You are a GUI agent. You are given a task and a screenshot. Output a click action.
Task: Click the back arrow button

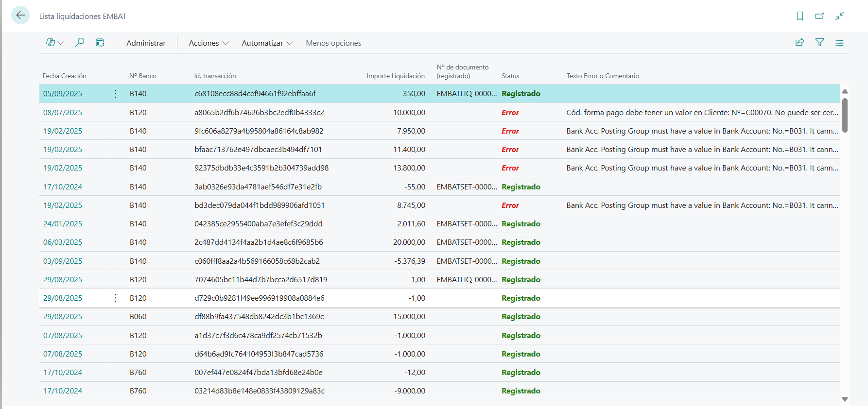click(x=20, y=16)
